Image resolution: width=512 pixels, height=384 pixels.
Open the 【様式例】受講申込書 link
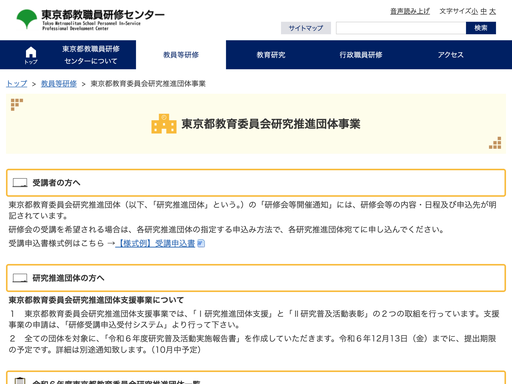click(155, 244)
